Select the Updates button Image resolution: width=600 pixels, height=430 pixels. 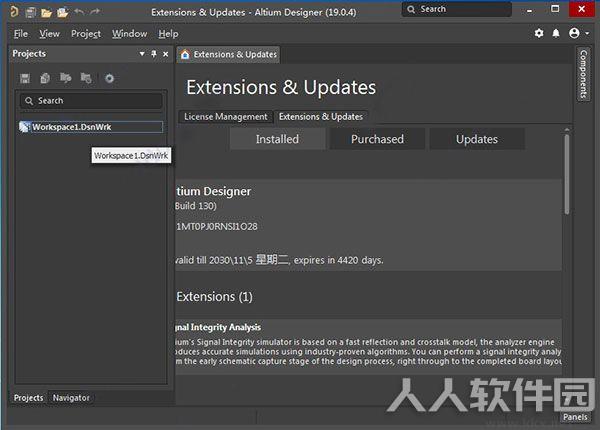pyautogui.click(x=477, y=139)
